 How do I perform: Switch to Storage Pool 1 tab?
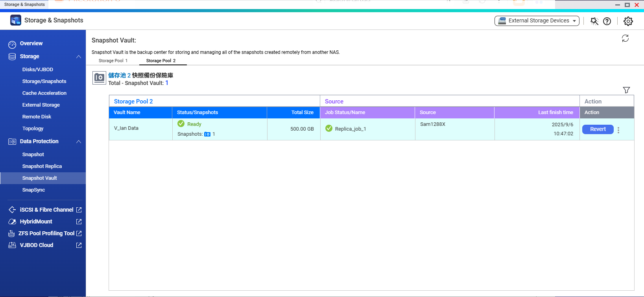tap(113, 61)
